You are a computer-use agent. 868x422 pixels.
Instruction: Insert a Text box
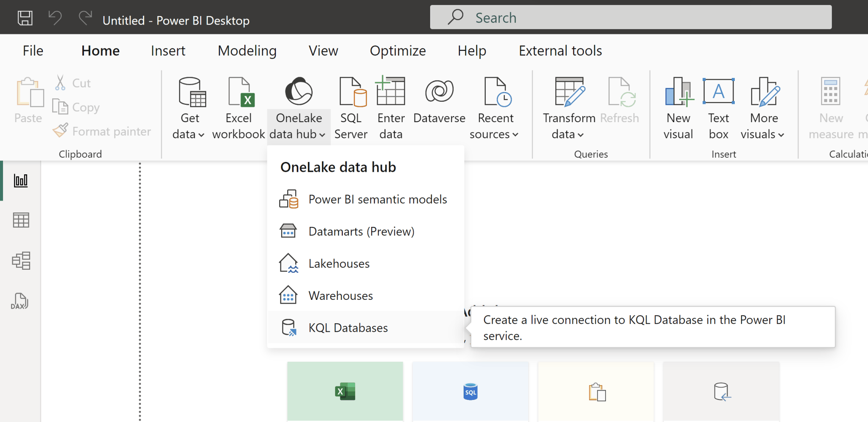pyautogui.click(x=718, y=108)
